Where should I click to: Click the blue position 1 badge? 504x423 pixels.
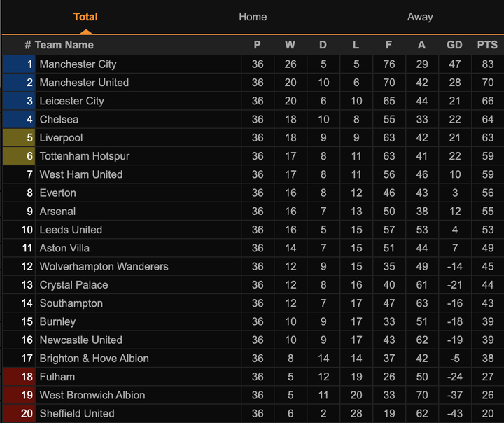tap(19, 64)
